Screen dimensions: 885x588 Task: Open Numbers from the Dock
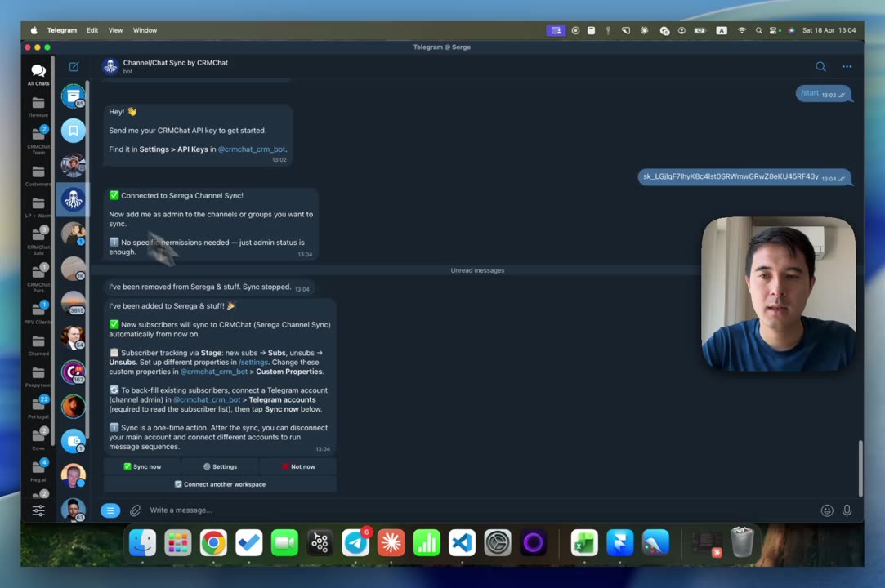pyautogui.click(x=426, y=543)
